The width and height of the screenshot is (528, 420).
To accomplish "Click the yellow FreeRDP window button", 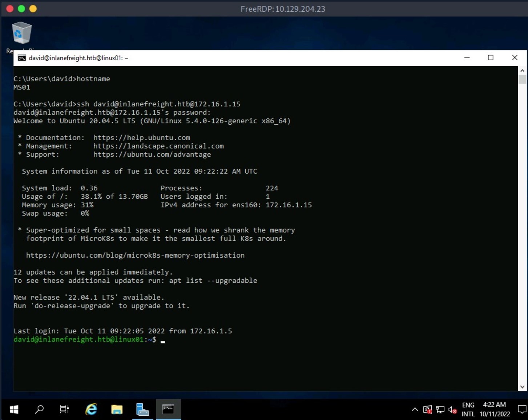I will point(33,9).
